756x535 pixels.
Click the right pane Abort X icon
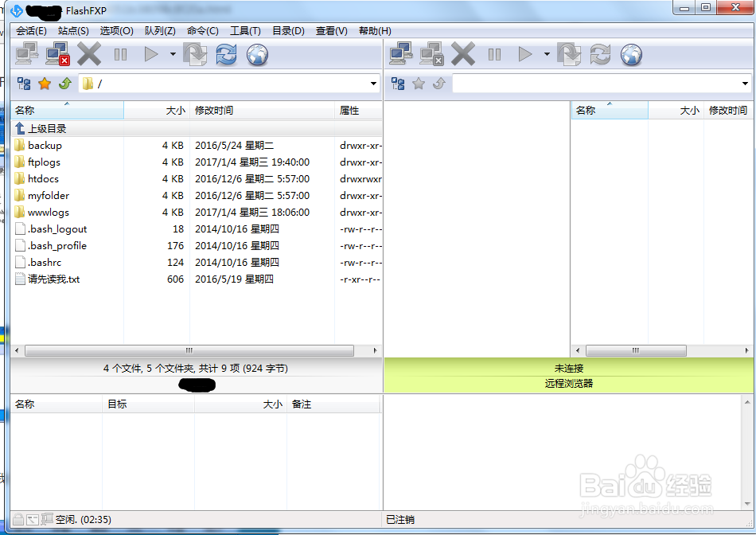(463, 53)
